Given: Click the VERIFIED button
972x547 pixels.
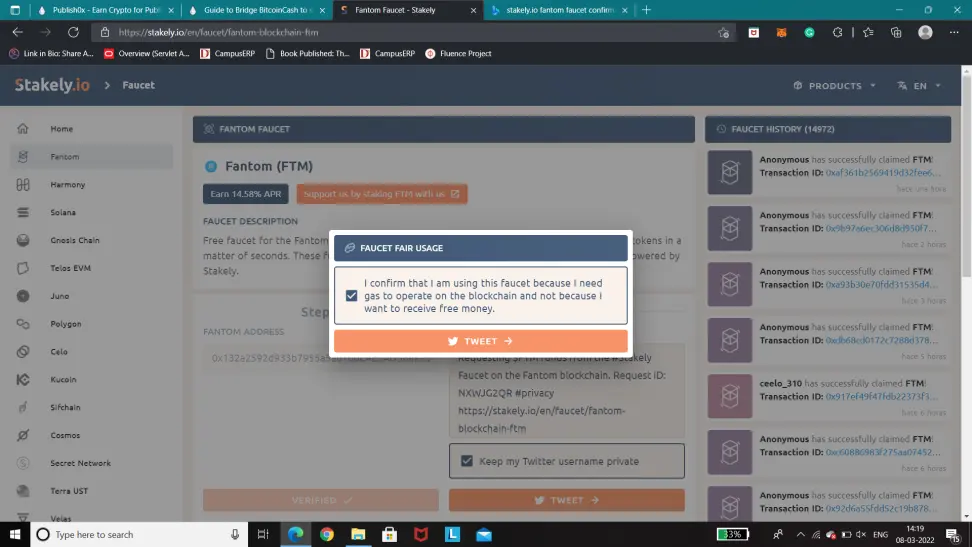Looking at the screenshot, I should pyautogui.click(x=320, y=500).
